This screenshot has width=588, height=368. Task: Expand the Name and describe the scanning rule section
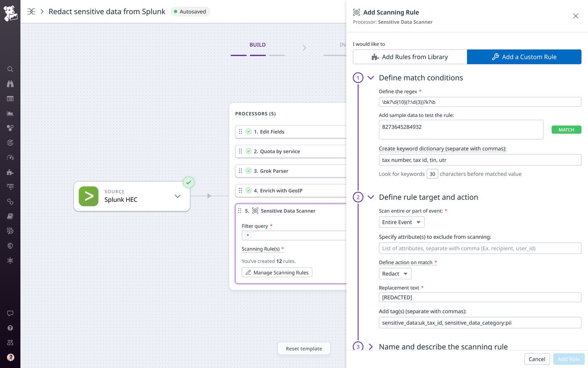click(370, 347)
